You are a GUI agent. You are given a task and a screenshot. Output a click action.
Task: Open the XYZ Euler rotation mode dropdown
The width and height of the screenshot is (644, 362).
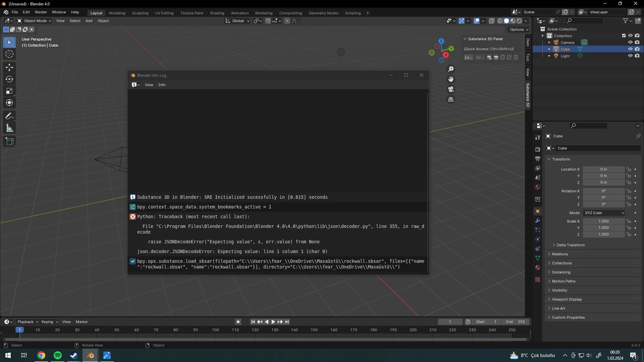[x=604, y=213]
